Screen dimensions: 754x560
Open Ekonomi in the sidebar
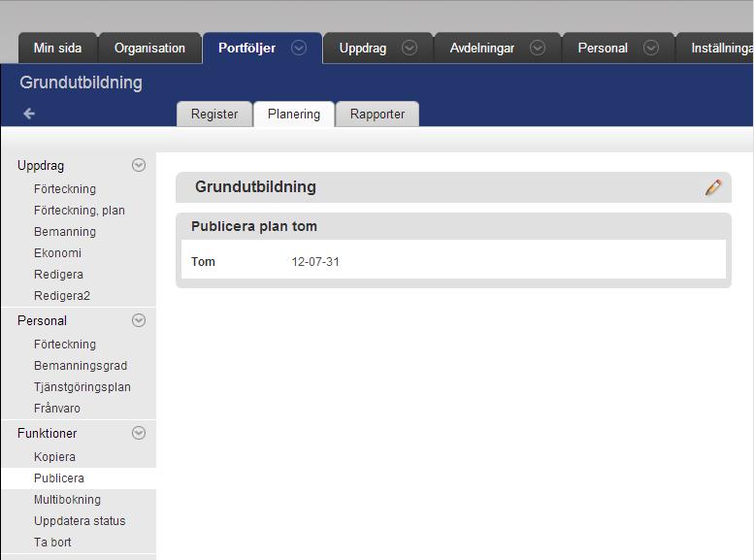click(x=57, y=253)
